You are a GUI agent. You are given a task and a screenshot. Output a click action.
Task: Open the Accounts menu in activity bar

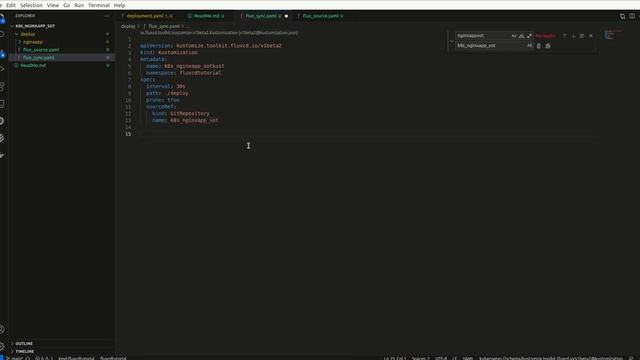click(x=2, y=329)
